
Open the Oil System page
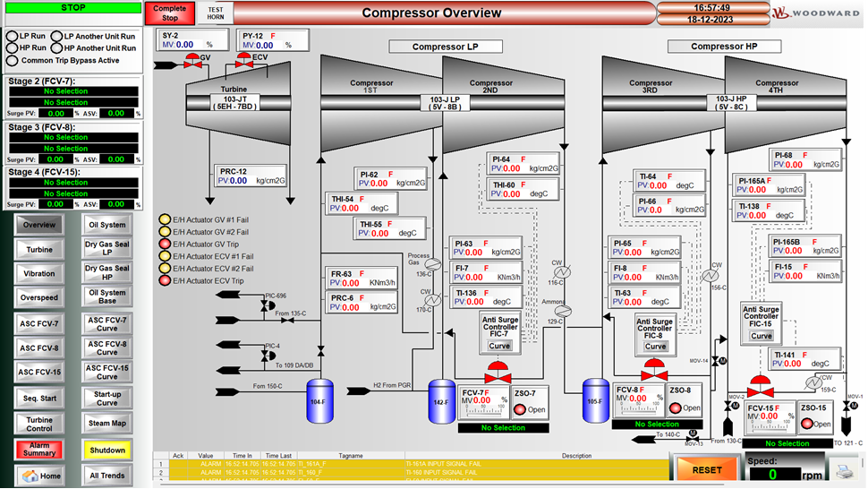coord(107,225)
